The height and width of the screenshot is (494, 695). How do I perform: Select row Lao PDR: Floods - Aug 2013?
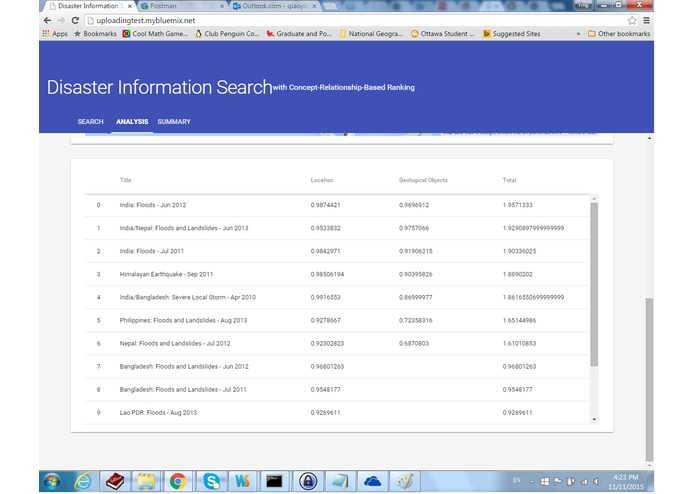point(337,412)
